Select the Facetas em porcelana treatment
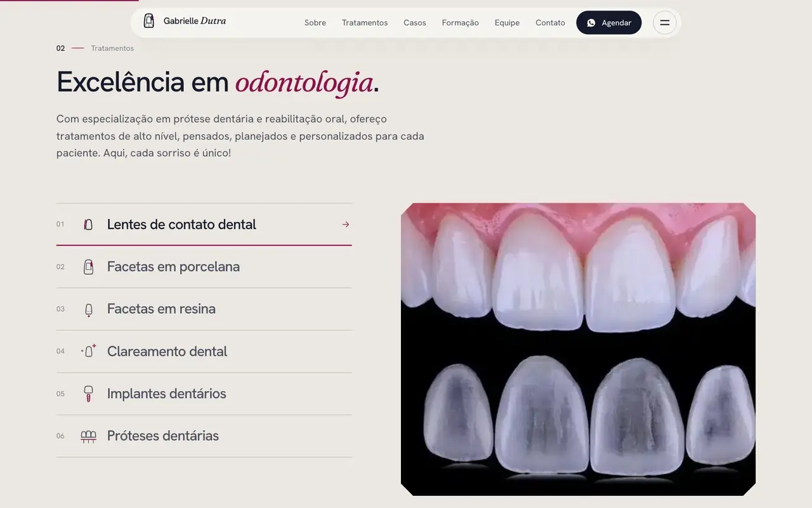This screenshot has width=812, height=508. tap(204, 267)
